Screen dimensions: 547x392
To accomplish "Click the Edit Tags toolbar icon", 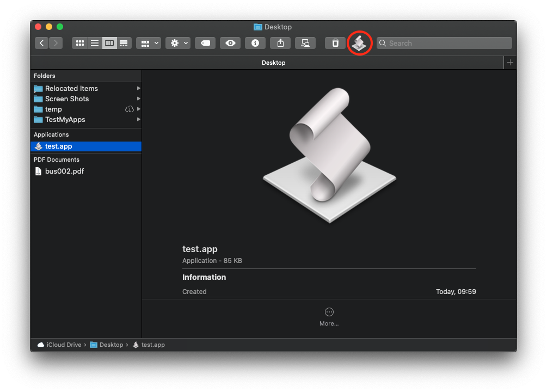I will tap(205, 43).
